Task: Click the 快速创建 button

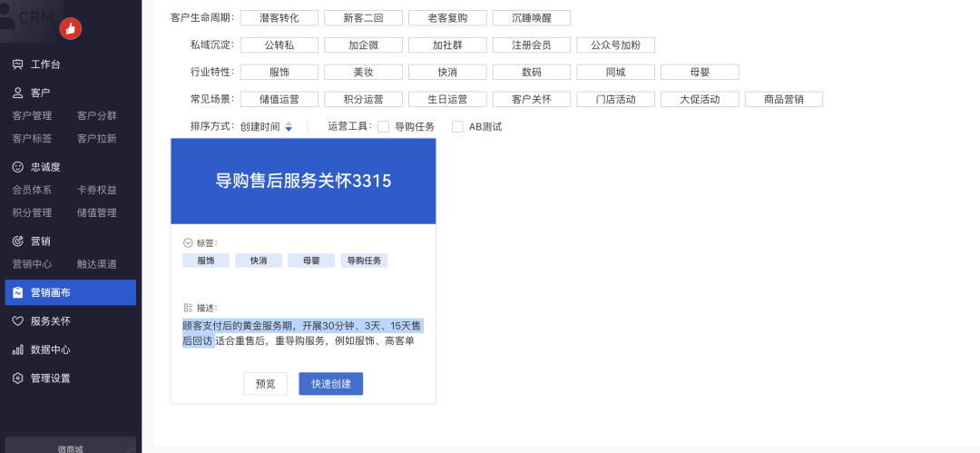Action: tap(331, 384)
